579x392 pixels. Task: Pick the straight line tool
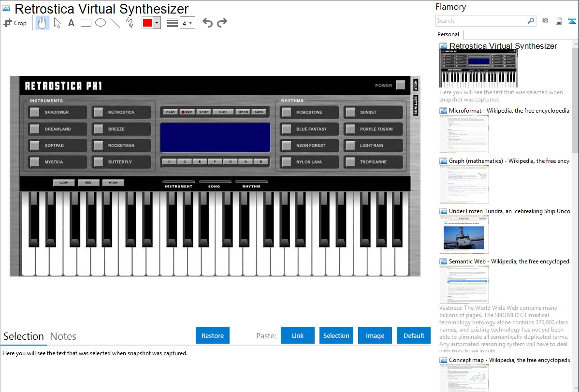(x=115, y=23)
